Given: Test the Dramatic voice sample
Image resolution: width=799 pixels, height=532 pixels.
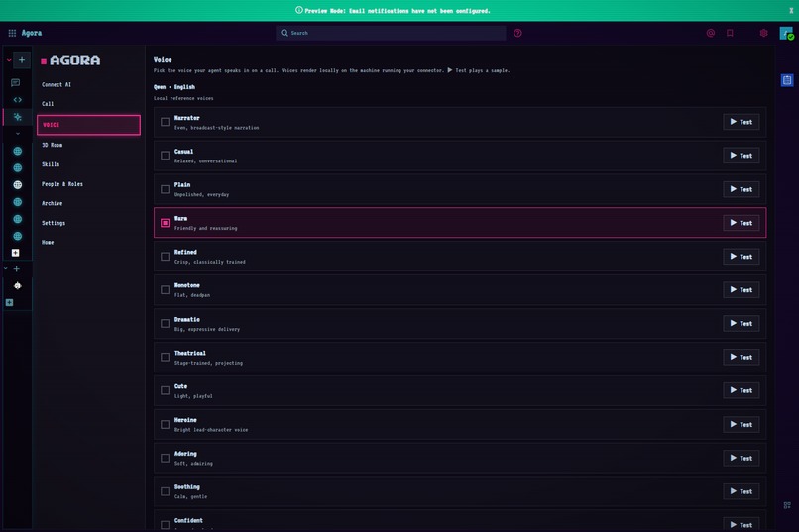Looking at the screenshot, I should (741, 324).
